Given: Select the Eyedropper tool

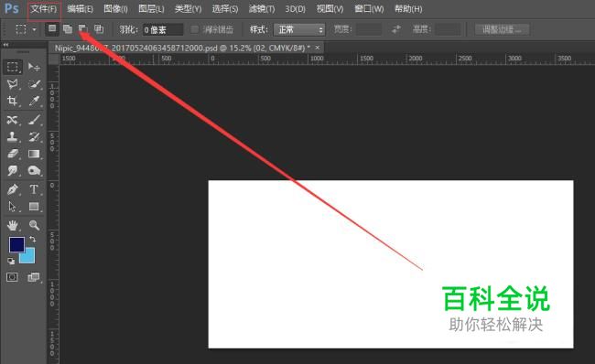Looking at the screenshot, I should (34, 101).
